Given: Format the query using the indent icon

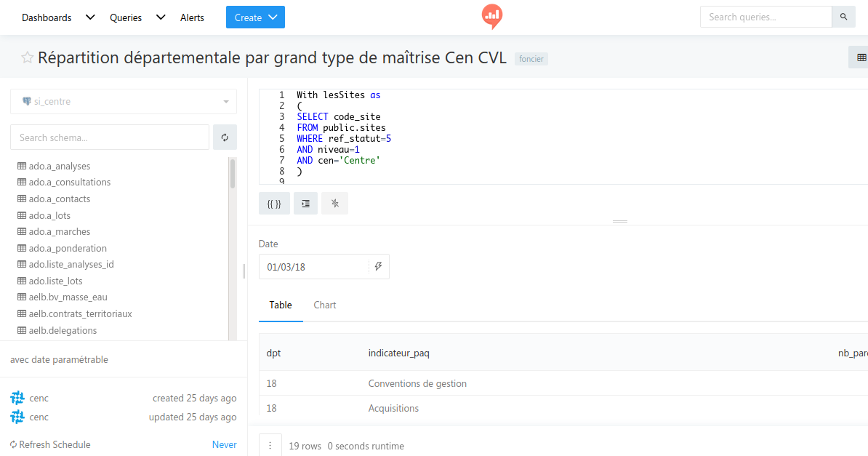Looking at the screenshot, I should (305, 203).
